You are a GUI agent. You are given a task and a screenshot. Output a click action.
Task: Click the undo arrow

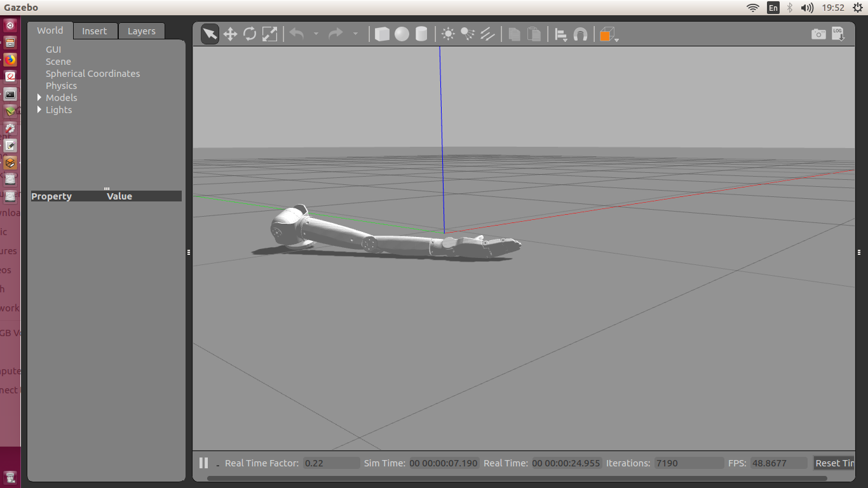(297, 34)
